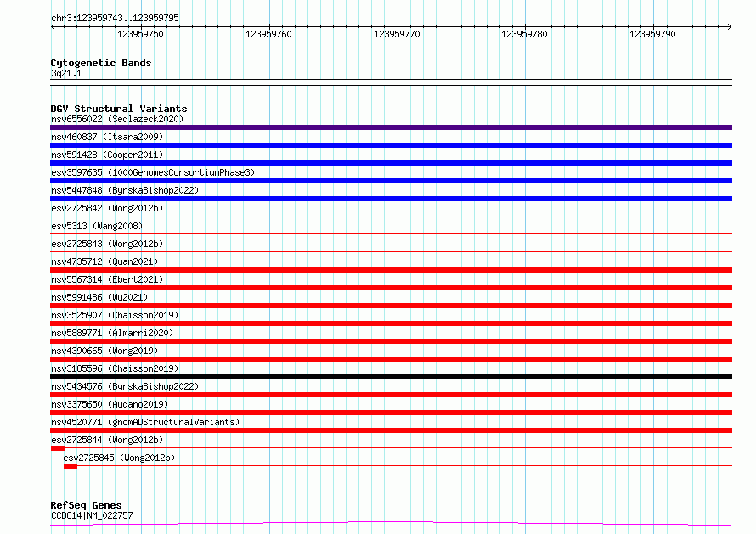
Task: Click the blue bar under nsv591428 (Cooper2011)
Action: [391, 163]
